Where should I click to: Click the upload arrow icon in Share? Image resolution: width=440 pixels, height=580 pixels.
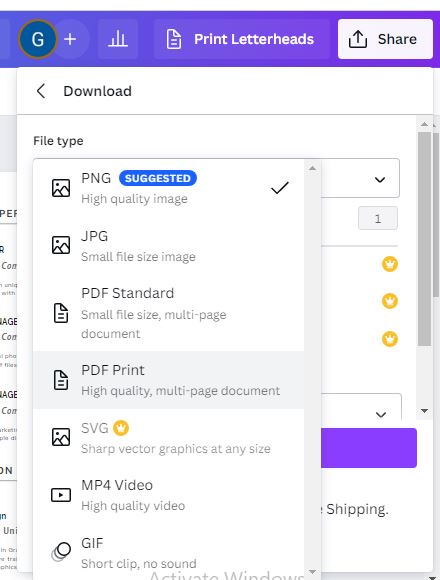click(x=358, y=39)
